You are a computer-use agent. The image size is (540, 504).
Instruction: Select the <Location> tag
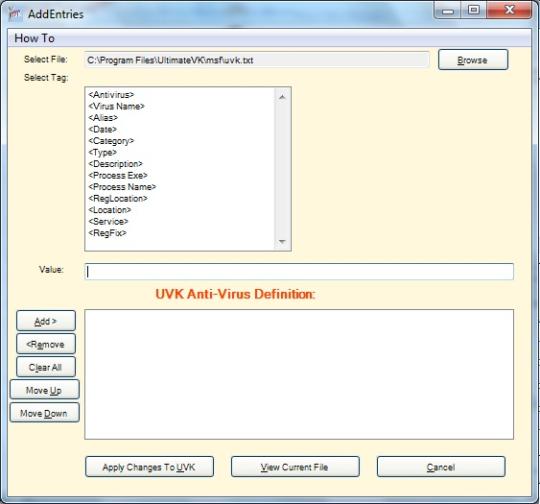[x=110, y=210]
